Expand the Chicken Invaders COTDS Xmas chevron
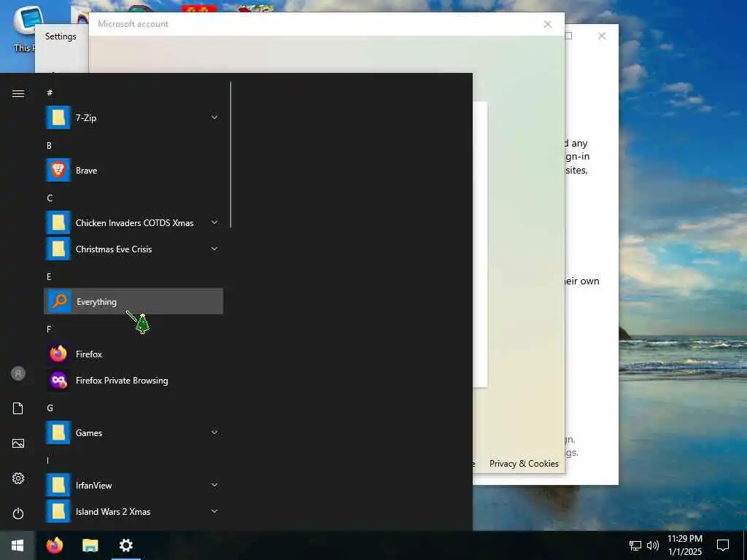This screenshot has width=747, height=560. [214, 223]
